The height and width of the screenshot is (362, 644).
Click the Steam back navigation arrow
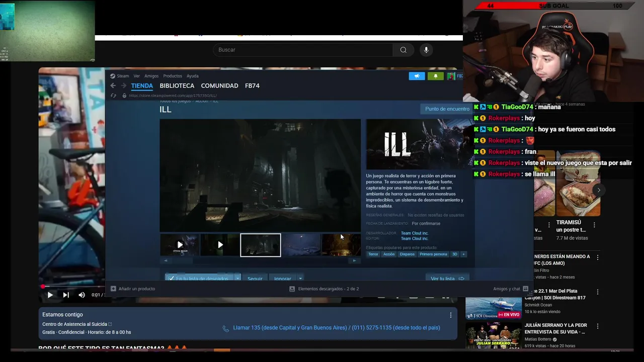click(113, 86)
